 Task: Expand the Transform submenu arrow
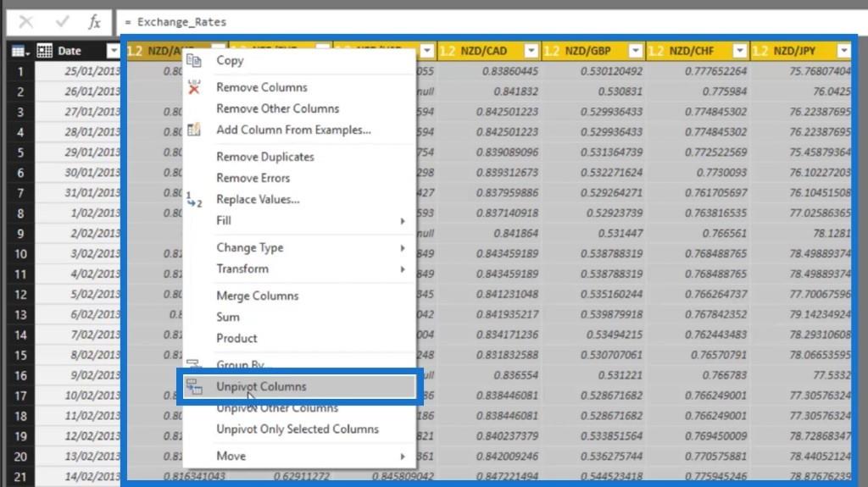403,269
